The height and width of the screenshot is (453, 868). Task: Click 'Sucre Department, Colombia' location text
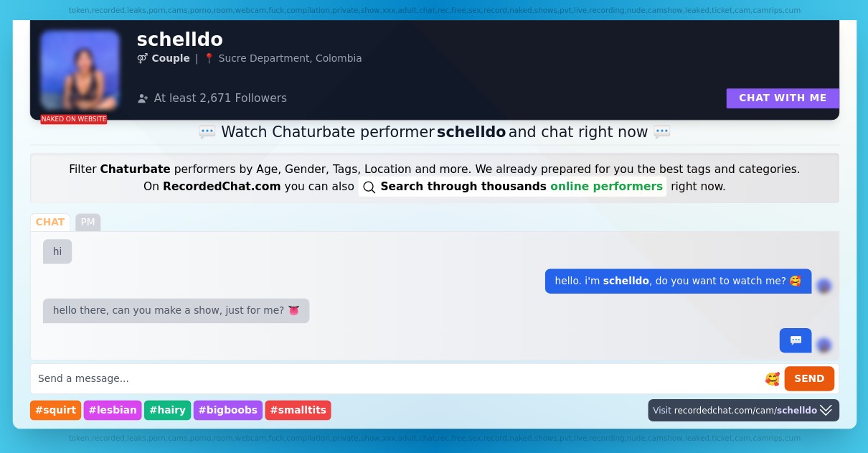pyautogui.click(x=290, y=58)
